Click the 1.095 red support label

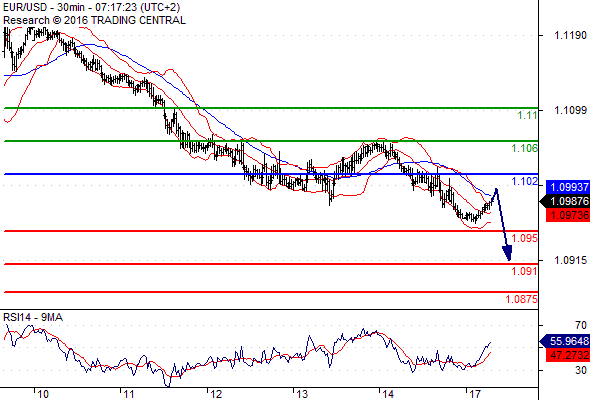524,238
